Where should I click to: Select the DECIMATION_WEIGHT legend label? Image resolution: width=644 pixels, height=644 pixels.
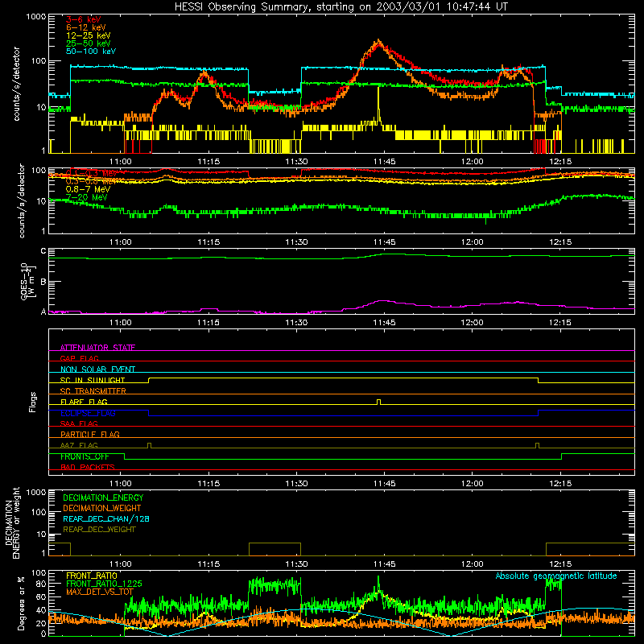coord(102,508)
